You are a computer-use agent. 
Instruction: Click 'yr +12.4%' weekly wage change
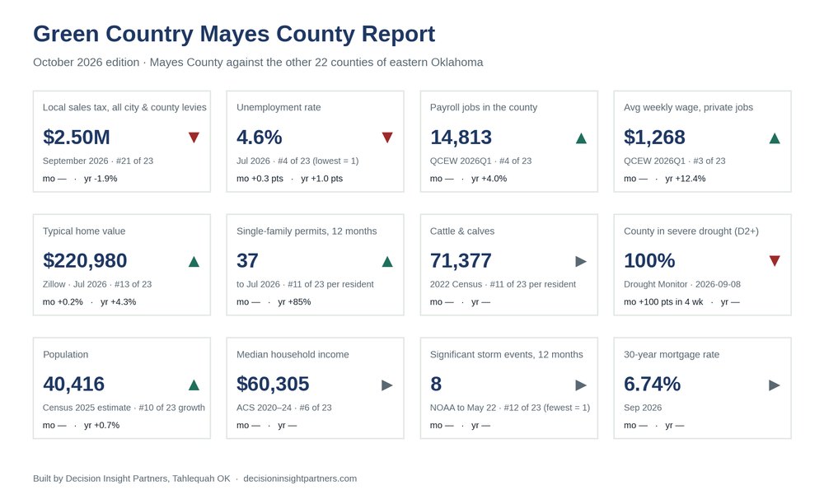coord(686,179)
